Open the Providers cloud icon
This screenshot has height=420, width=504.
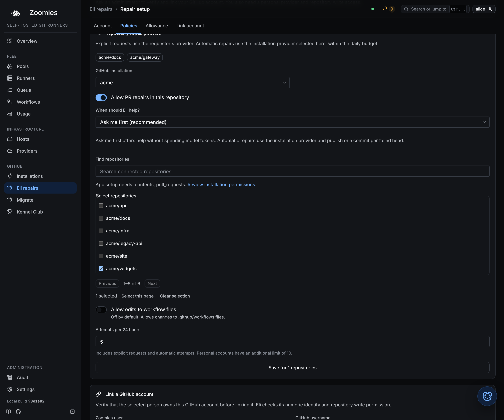[x=10, y=151]
